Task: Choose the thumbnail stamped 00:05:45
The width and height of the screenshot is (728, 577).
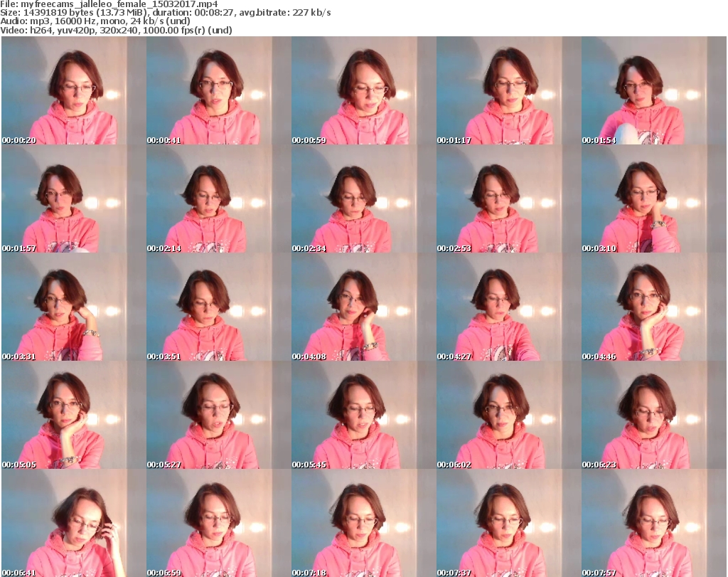Action: [363, 415]
